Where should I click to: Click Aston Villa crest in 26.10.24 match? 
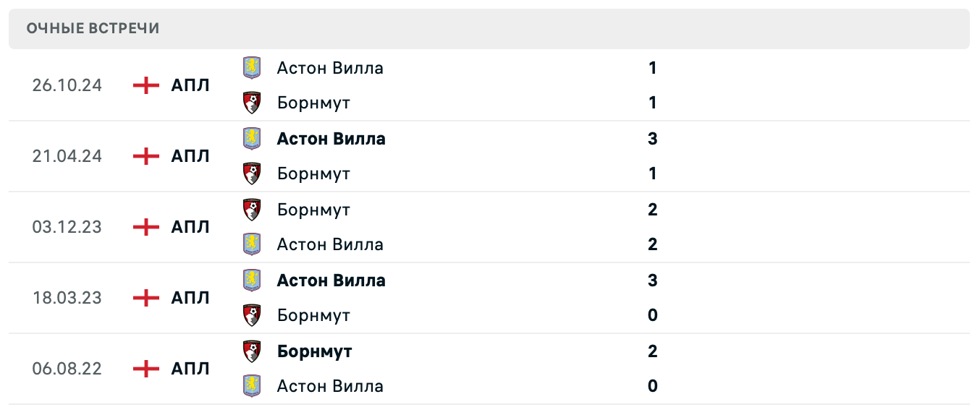click(x=251, y=68)
